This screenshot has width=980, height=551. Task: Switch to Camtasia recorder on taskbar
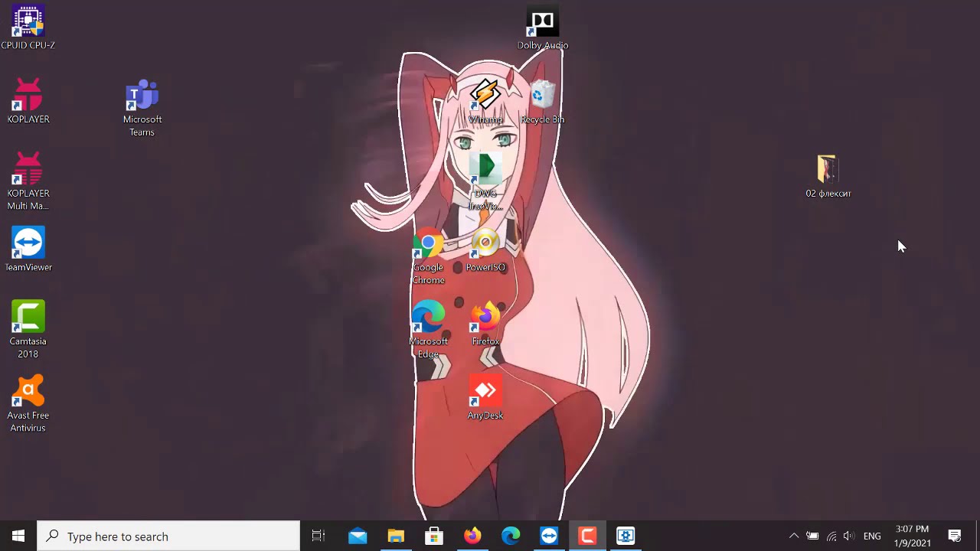click(x=587, y=536)
